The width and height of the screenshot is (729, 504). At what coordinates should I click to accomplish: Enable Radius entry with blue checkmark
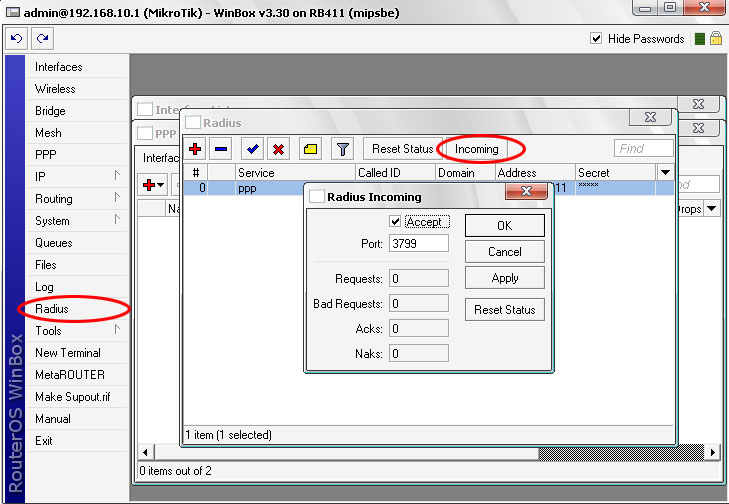pos(253,149)
